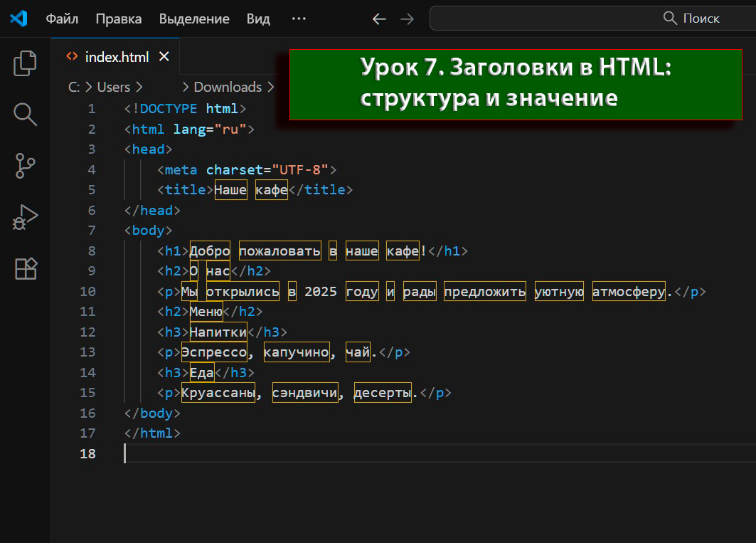The height and width of the screenshot is (543, 756).
Task: Select the index.html editor tab
Action: click(x=116, y=56)
